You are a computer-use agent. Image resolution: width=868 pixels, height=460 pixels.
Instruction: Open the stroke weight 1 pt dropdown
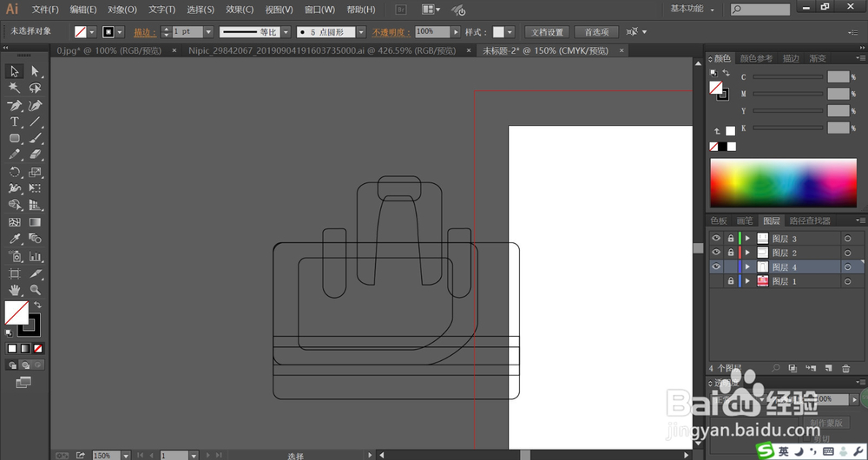(x=208, y=32)
